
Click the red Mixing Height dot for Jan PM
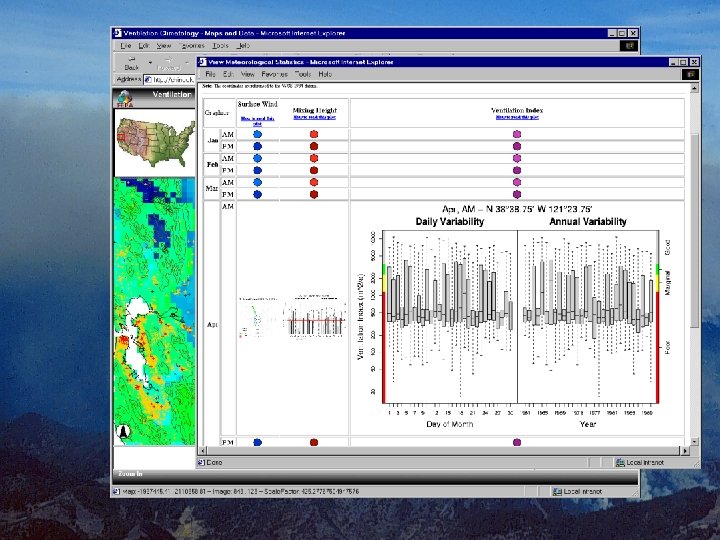tap(314, 146)
